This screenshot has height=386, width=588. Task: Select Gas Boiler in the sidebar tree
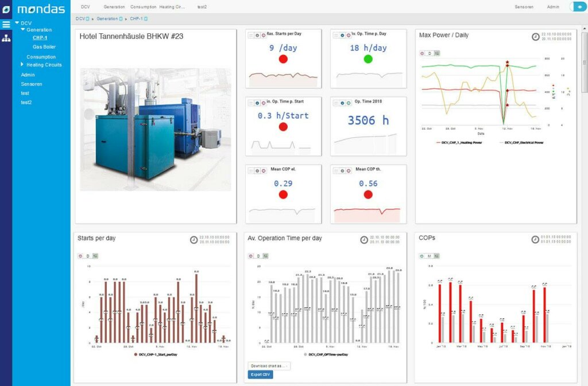(44, 47)
